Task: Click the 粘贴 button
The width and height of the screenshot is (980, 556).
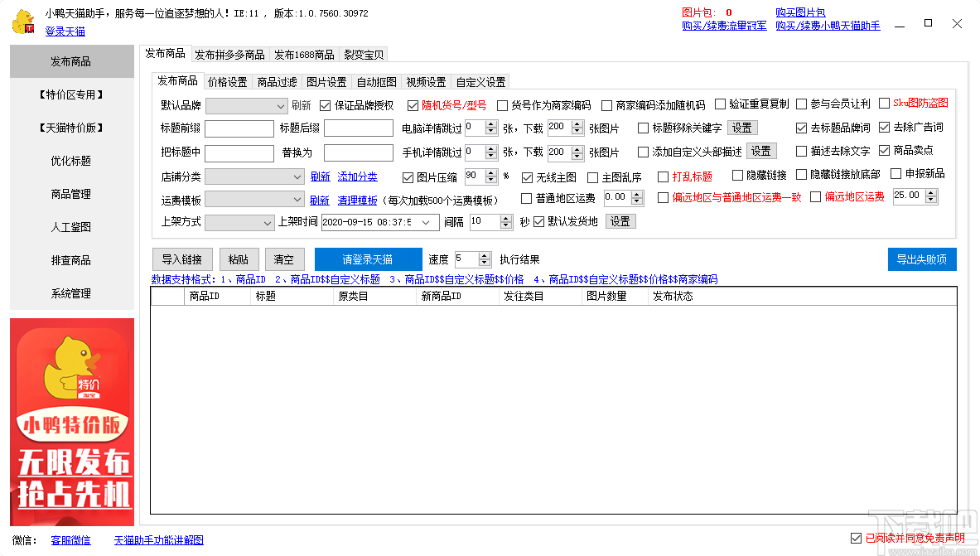Action: click(x=238, y=259)
